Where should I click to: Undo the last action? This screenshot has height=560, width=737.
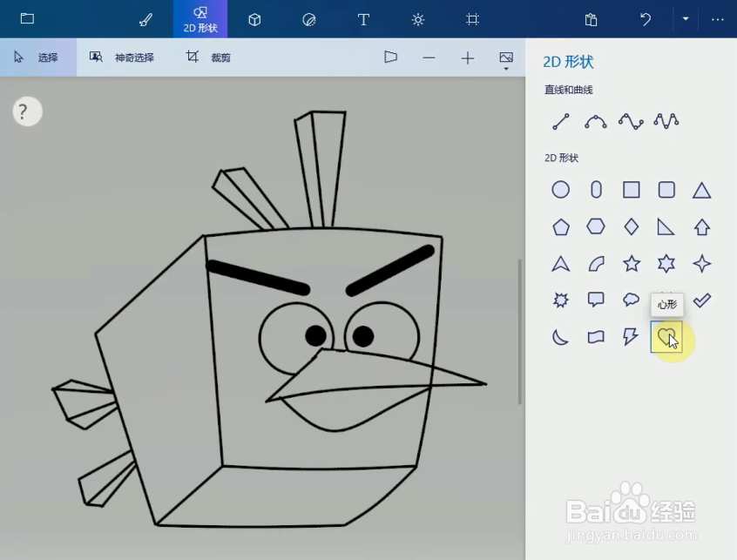click(x=643, y=19)
